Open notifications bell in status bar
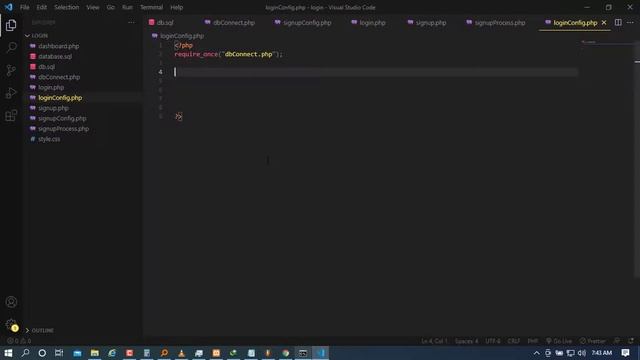640x360 pixels. [631, 341]
